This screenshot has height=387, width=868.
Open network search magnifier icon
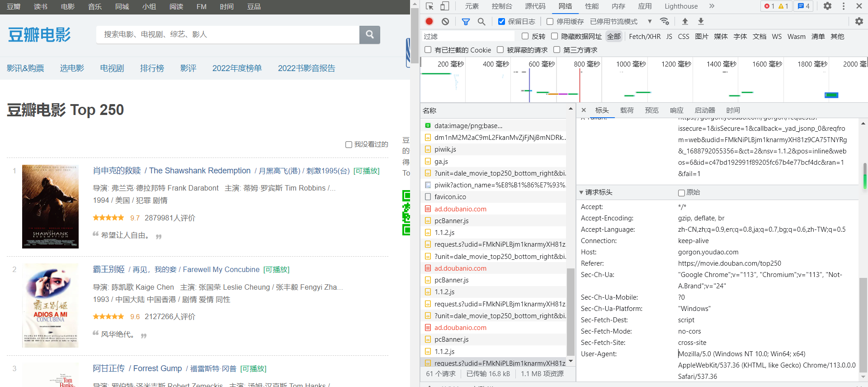481,21
